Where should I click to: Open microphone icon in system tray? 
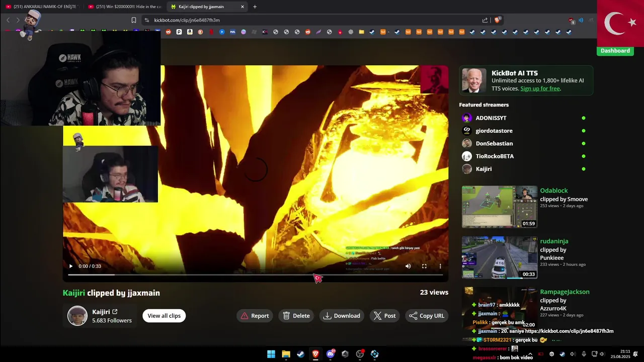point(584,354)
